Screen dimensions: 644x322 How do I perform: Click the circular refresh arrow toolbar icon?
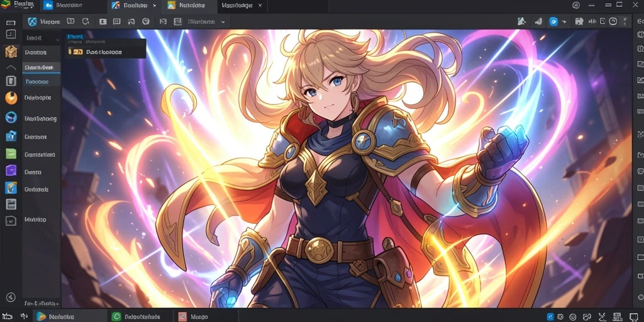[86, 21]
